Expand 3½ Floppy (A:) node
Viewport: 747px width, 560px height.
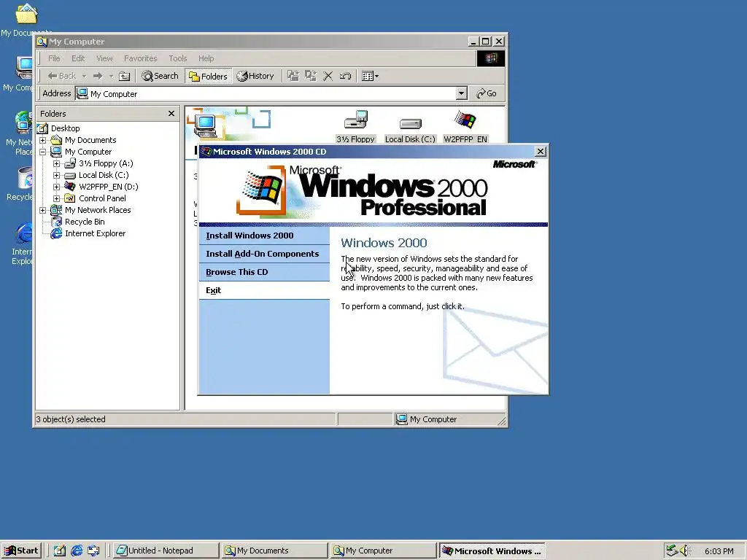56,163
